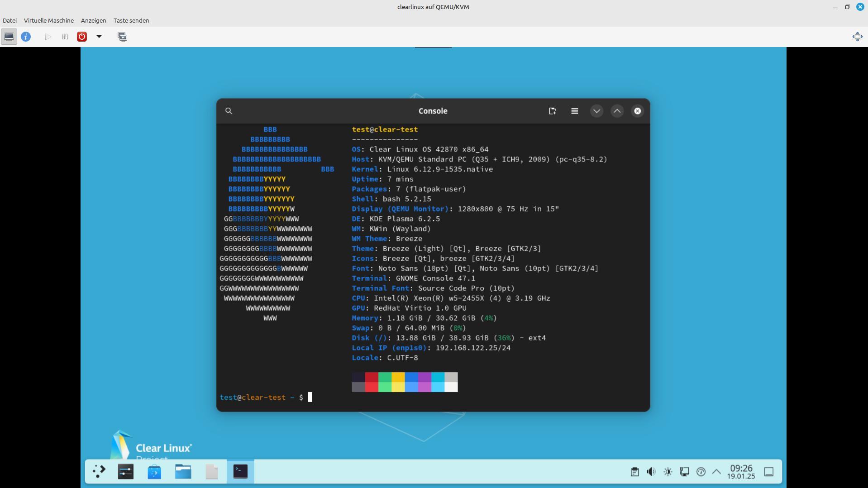Click the run virtual machine play button
The height and width of the screenshot is (488, 868).
click(x=48, y=37)
